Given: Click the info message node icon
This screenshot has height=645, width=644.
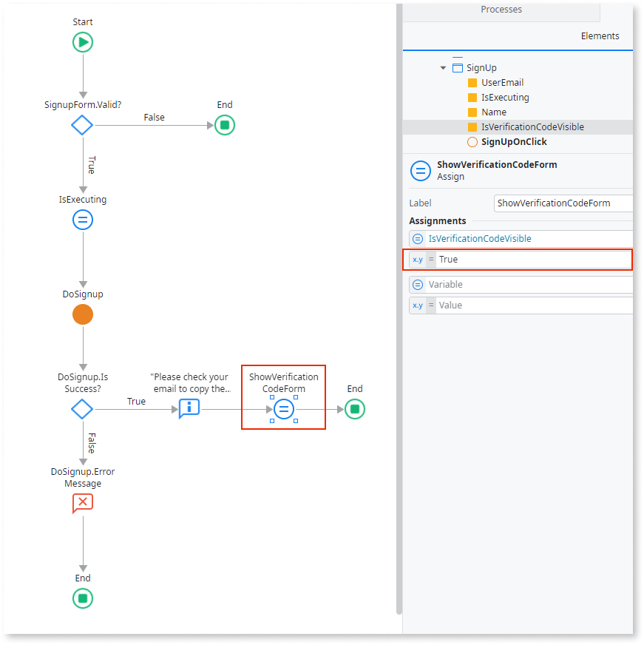Looking at the screenshot, I should click(189, 409).
